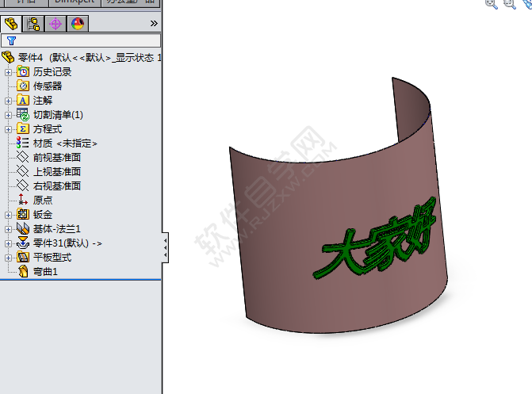Expand the 钣金 feature node
532x394 pixels.
tap(9, 215)
